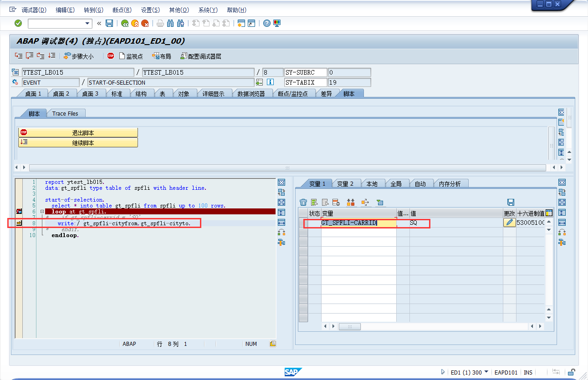588x380 pixels.
Task: Click the Generate Shortcut icon
Action: (x=251, y=23)
